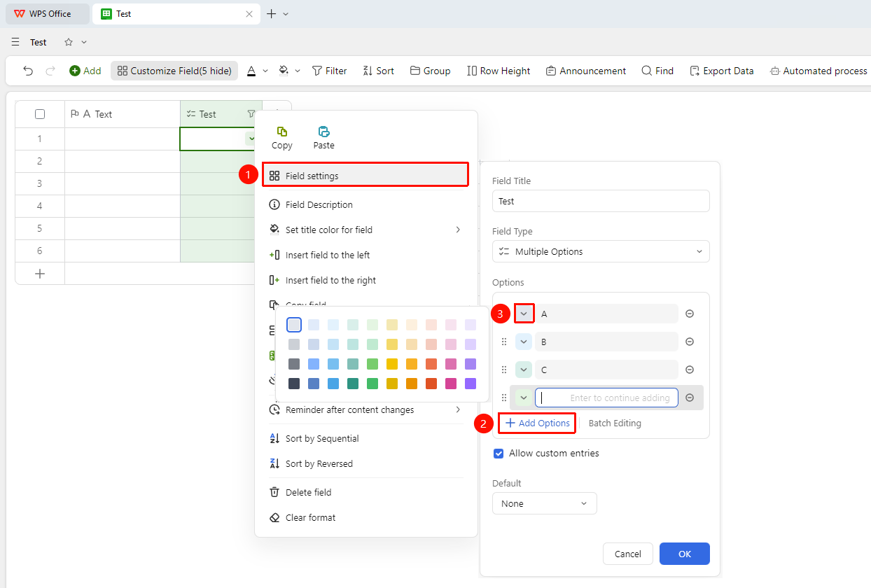The width and height of the screenshot is (871, 588).
Task: Remove option B with minus icon
Action: click(690, 342)
